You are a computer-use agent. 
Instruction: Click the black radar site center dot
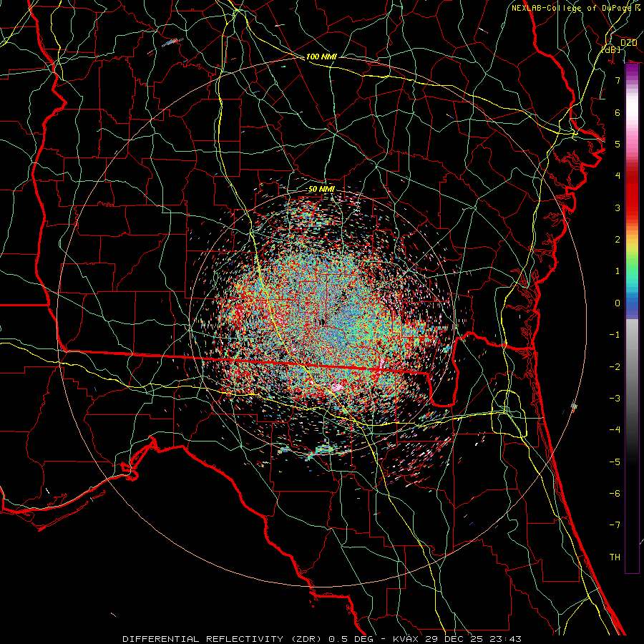[321, 322]
